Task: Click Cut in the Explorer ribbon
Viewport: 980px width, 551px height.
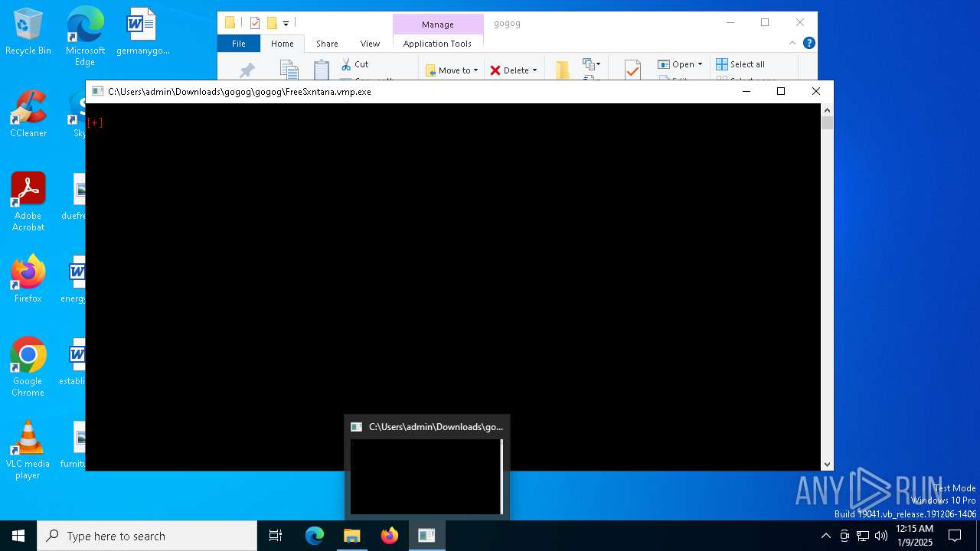Action: [x=354, y=64]
